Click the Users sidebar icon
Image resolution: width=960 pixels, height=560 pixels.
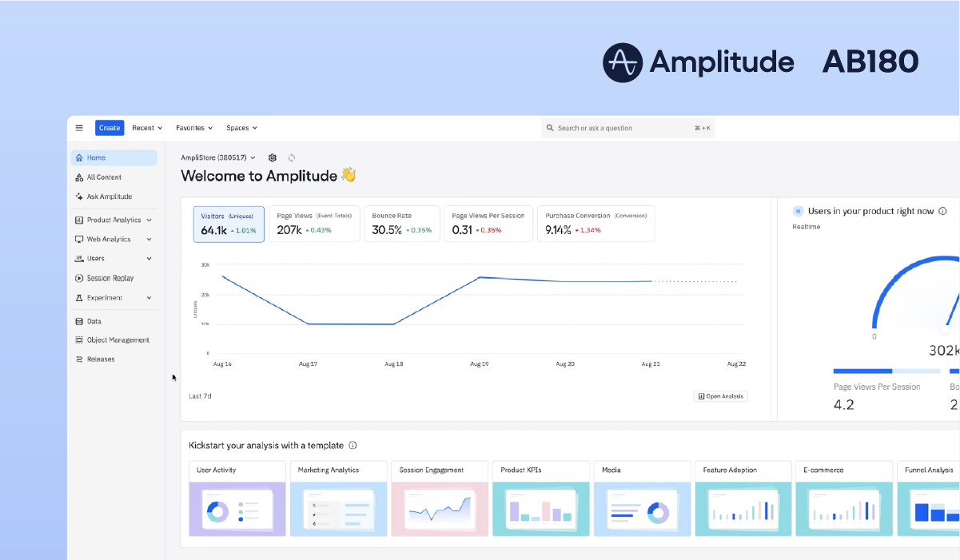pos(79,259)
